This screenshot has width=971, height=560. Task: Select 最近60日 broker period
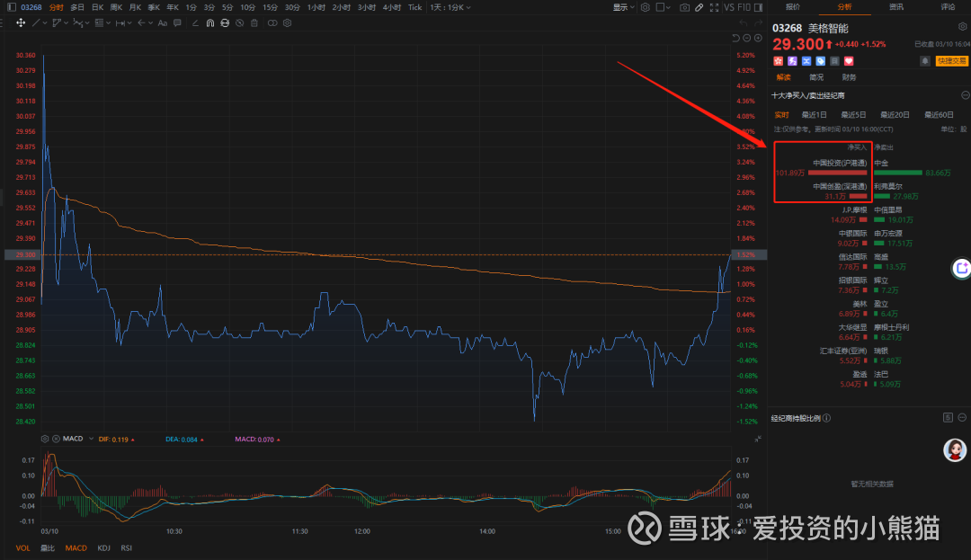click(x=939, y=115)
